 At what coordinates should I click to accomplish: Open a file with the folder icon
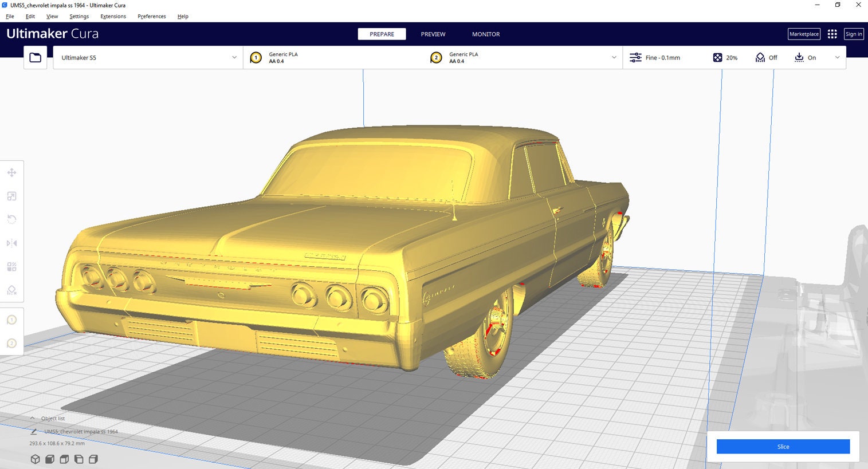pyautogui.click(x=35, y=57)
